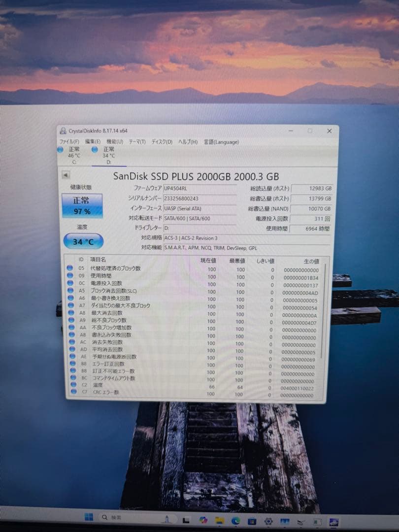Click the 正常 97 % health status button
The image size is (399, 532).
[x=82, y=205]
